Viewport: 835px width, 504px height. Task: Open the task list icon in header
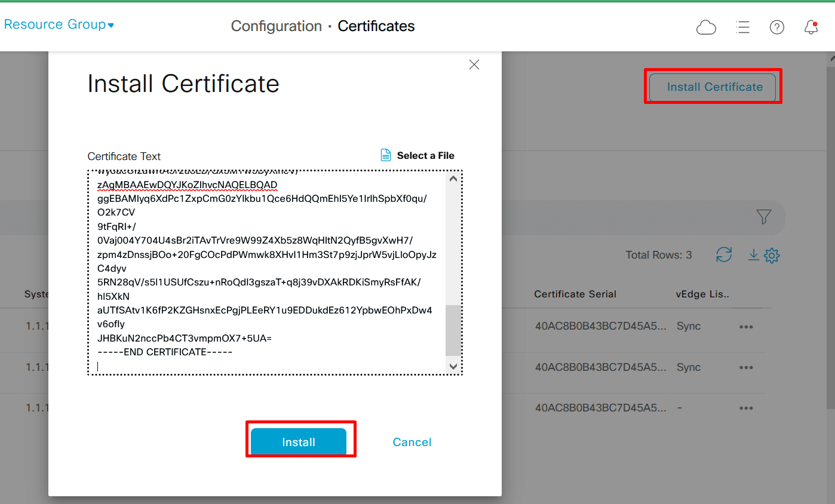pos(742,27)
